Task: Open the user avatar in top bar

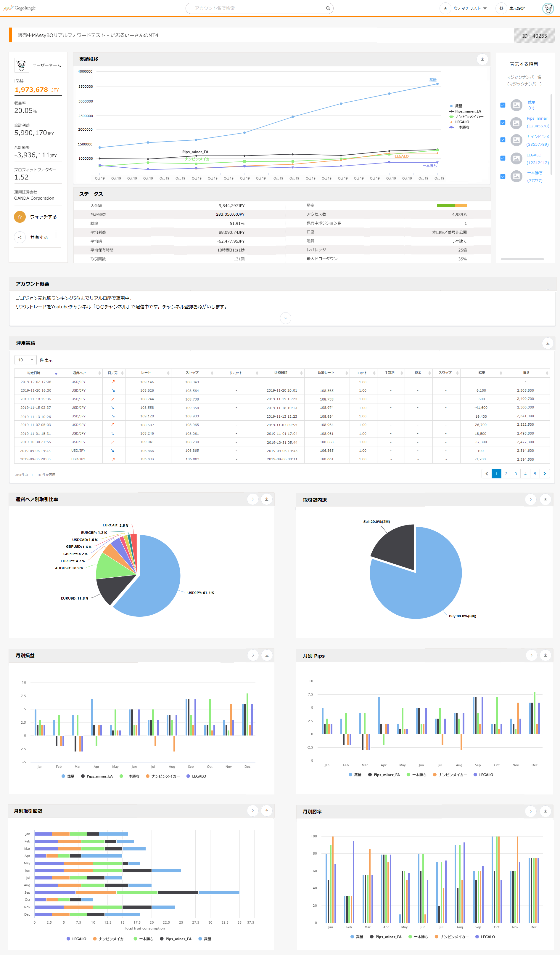Action: point(548,8)
